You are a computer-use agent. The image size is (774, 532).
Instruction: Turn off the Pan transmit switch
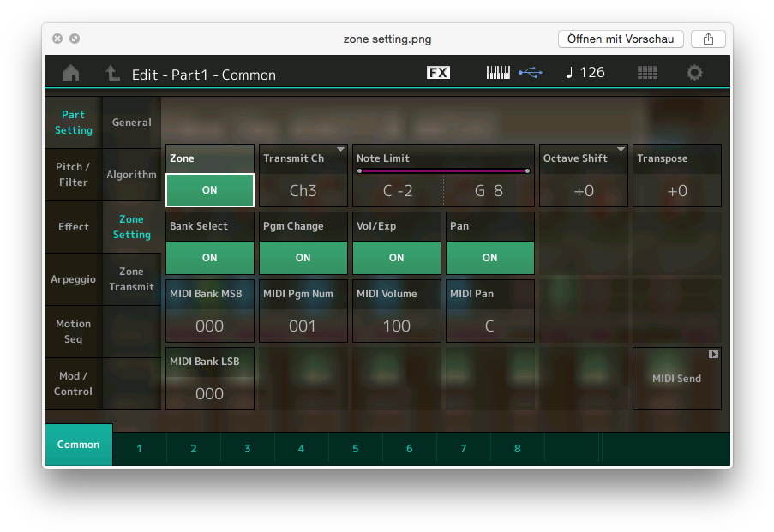click(490, 257)
